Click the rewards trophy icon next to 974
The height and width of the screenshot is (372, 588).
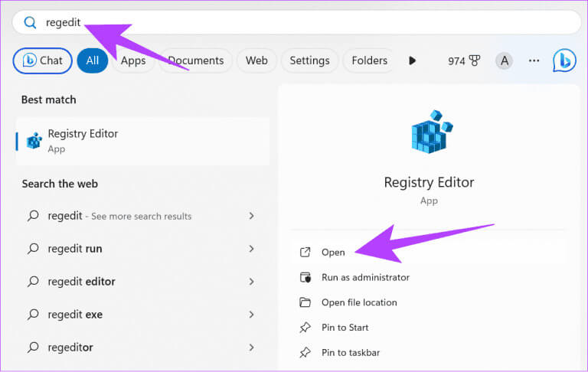[x=474, y=60]
